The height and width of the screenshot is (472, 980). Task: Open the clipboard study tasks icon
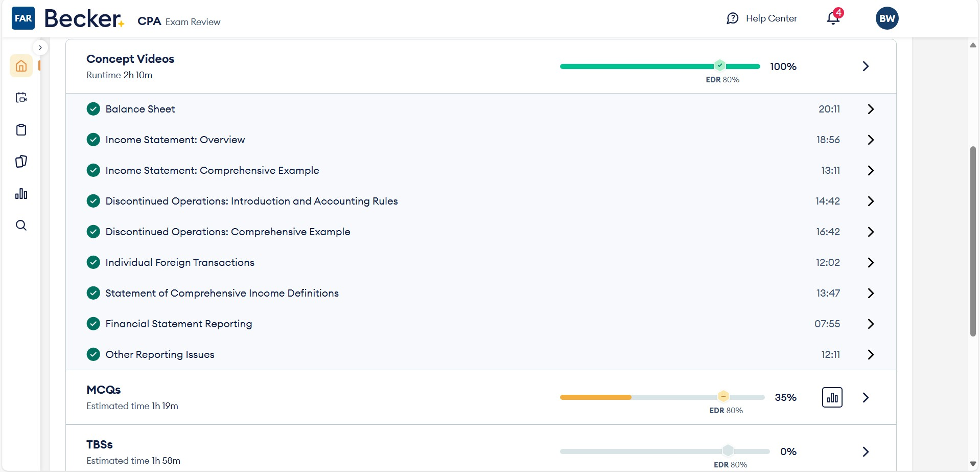pos(21,129)
